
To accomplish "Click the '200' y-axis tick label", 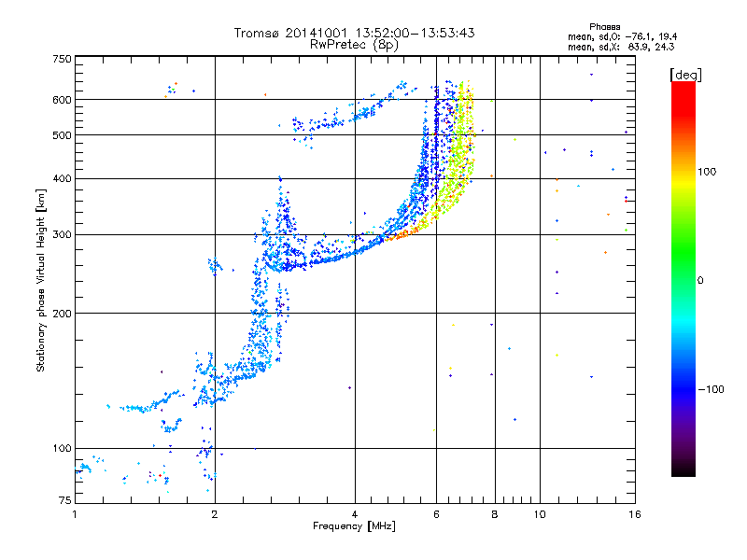I will pyautogui.click(x=63, y=314).
